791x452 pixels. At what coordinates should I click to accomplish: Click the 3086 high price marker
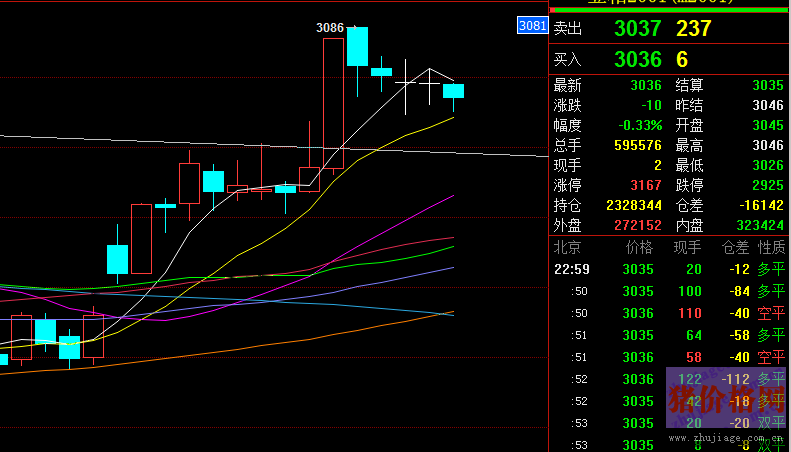(x=330, y=28)
